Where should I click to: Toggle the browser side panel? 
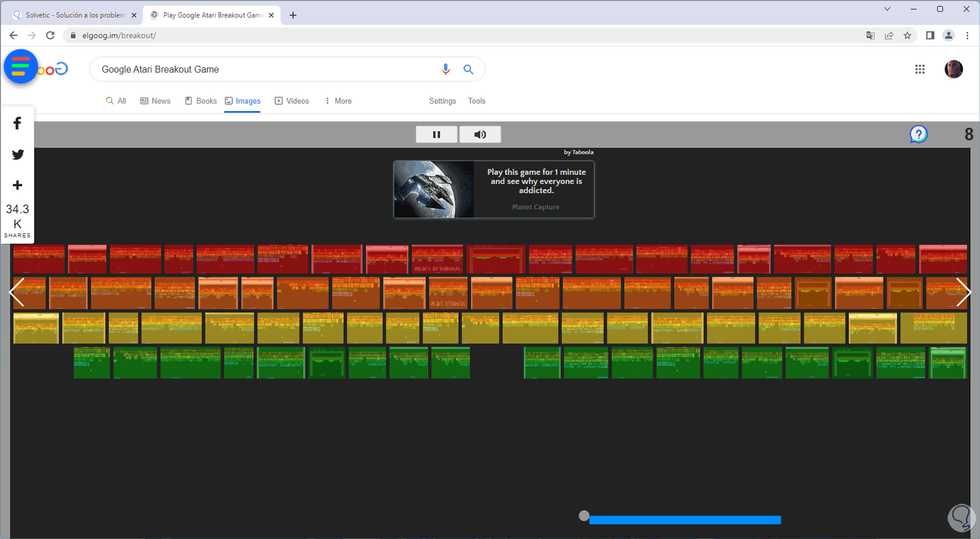(930, 35)
